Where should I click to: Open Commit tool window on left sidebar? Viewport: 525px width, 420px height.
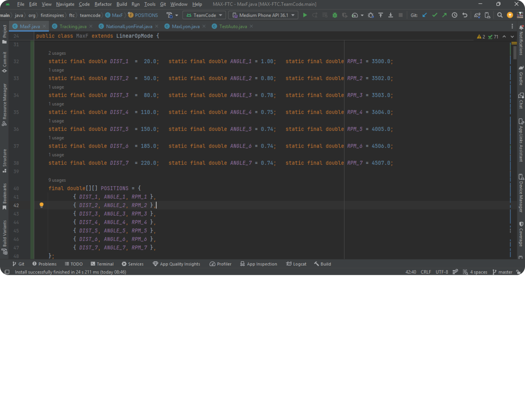click(4, 62)
